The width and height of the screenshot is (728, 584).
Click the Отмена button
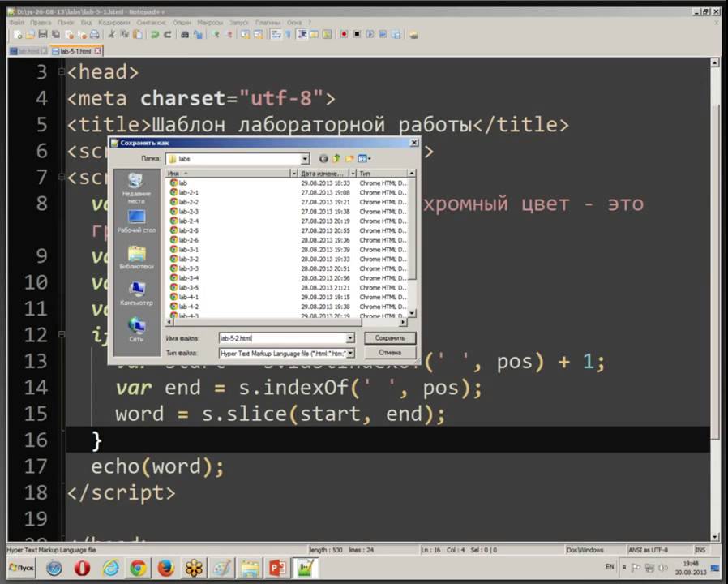point(389,353)
